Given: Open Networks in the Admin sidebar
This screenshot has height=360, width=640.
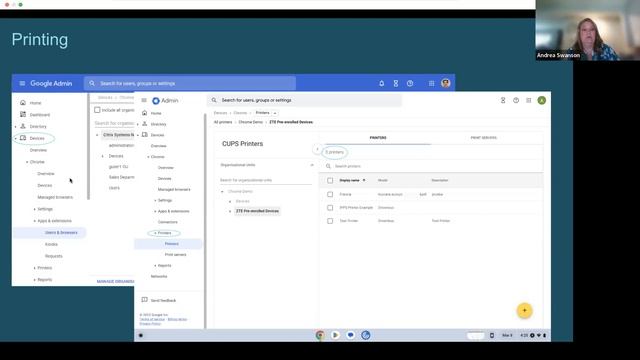Looking at the screenshot, I should tap(159, 276).
